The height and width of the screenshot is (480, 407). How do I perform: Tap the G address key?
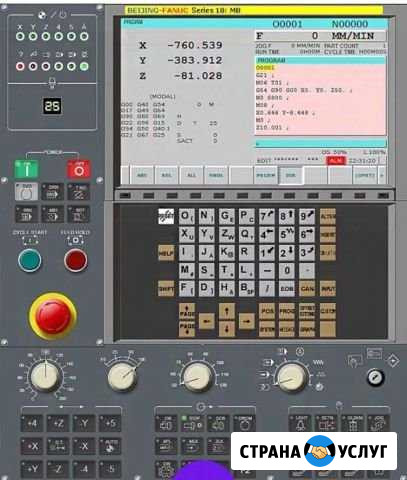226,216
